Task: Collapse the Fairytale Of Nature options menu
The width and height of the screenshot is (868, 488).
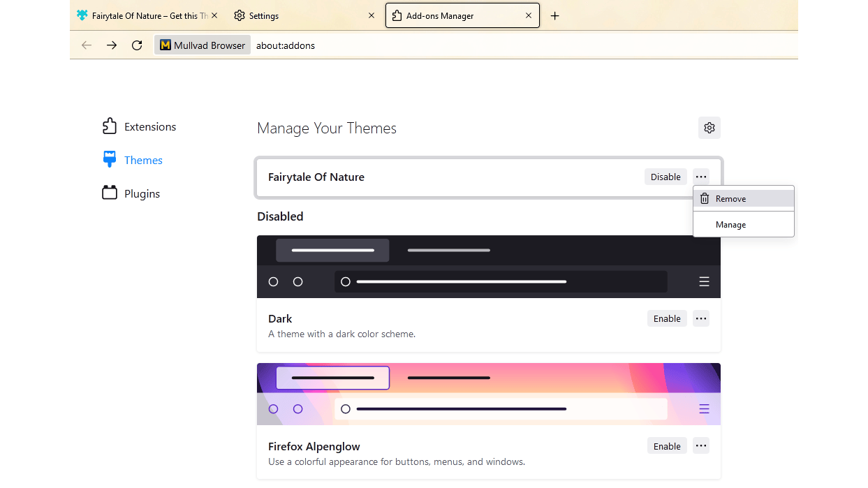Action: [701, 177]
